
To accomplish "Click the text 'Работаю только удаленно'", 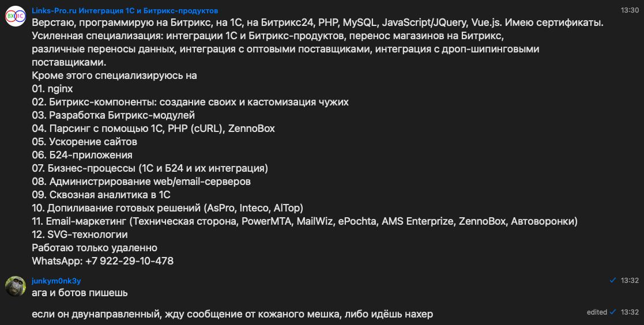I will (95, 248).
